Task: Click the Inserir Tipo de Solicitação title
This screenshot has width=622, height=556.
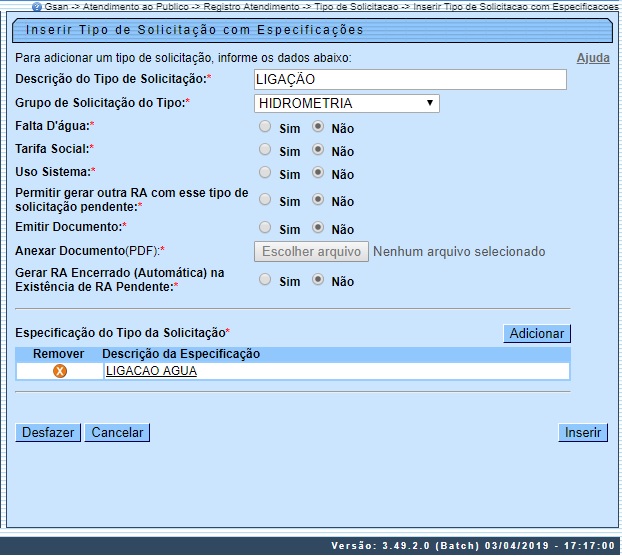Action: [194, 30]
